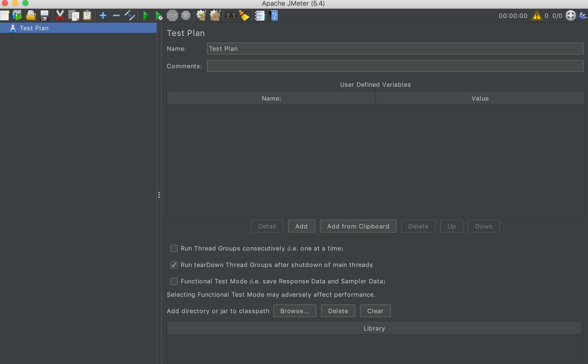Open Search with the binoculars icon

(x=231, y=15)
